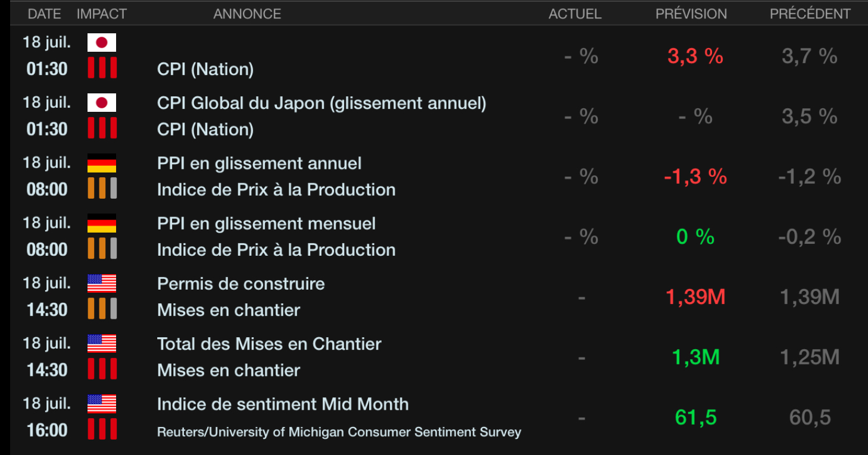
Task: Open the Total des Mises en Chantier event
Action: 269,344
